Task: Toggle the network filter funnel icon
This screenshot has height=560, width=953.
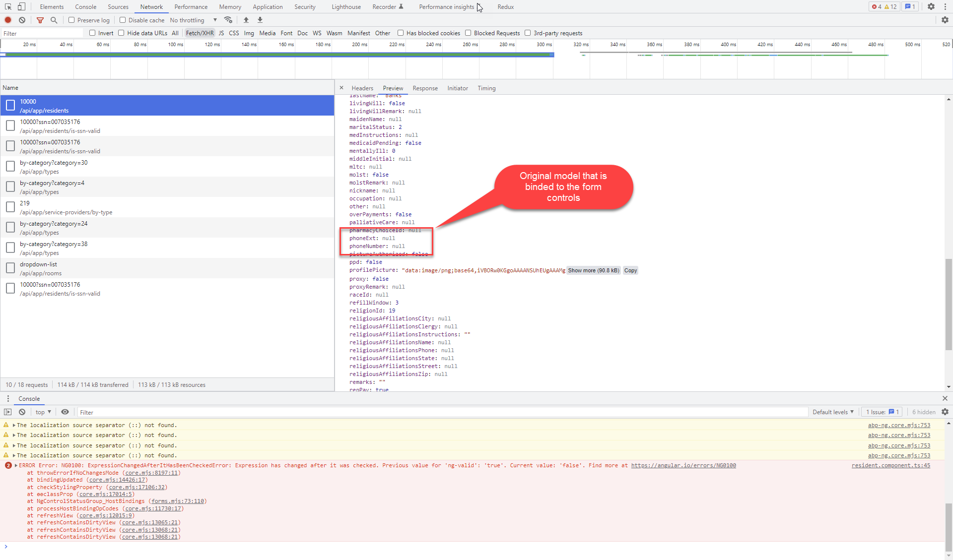Action: (40, 20)
